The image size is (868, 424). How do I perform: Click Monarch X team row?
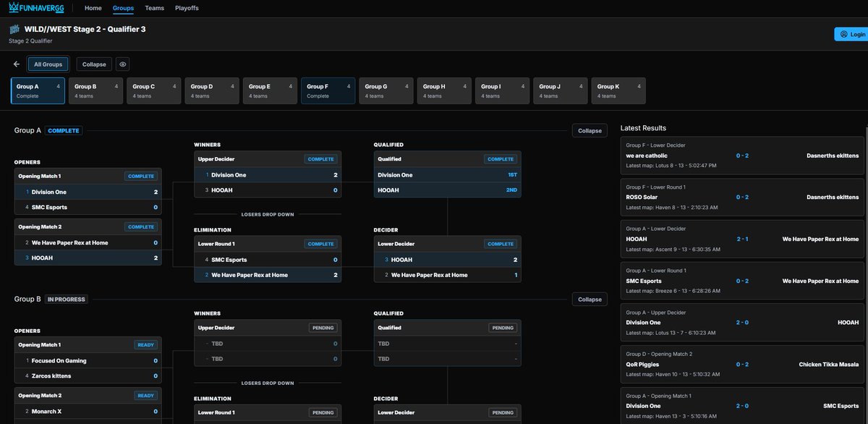click(x=88, y=411)
